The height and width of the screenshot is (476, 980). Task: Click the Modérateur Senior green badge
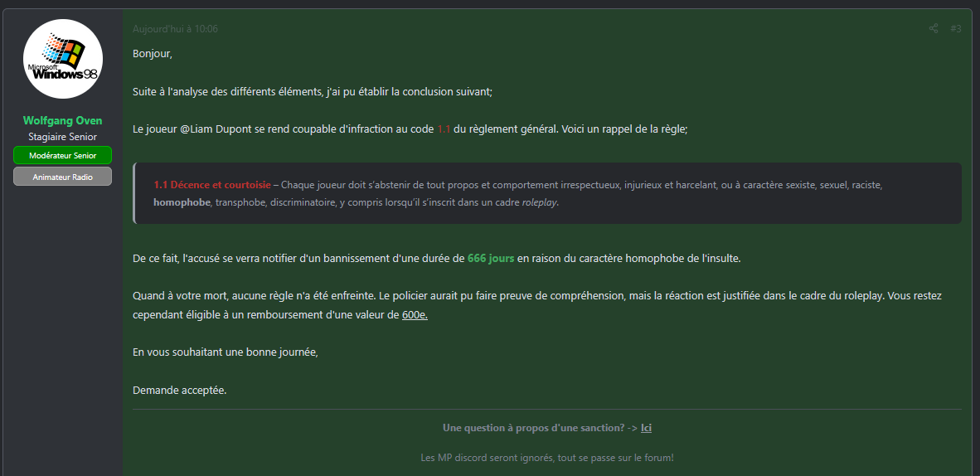pos(62,155)
